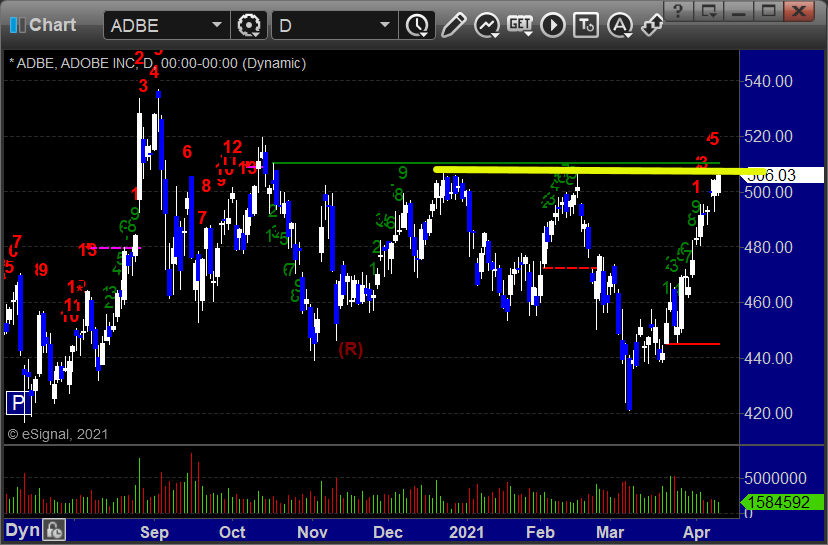Select the yellow trend line
This screenshot has width=828, height=545.
coord(599,170)
